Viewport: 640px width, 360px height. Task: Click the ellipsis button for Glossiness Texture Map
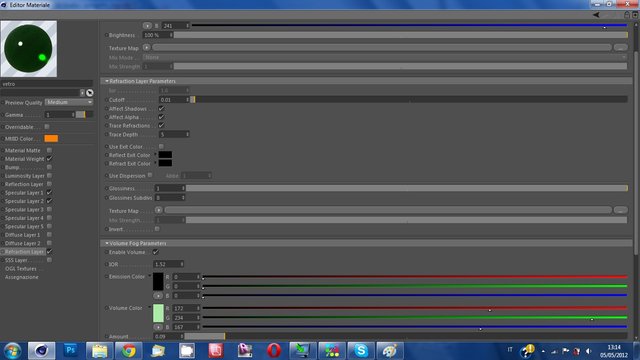tap(621, 210)
